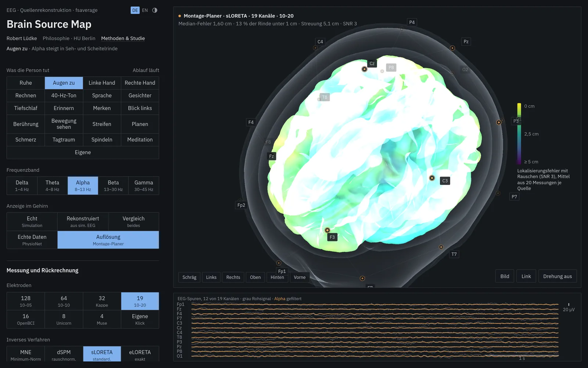
Task: Set the view to Oben
Action: click(255, 277)
